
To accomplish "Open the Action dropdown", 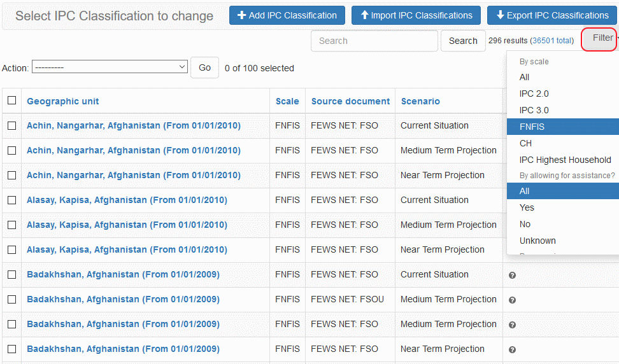I will tap(110, 67).
